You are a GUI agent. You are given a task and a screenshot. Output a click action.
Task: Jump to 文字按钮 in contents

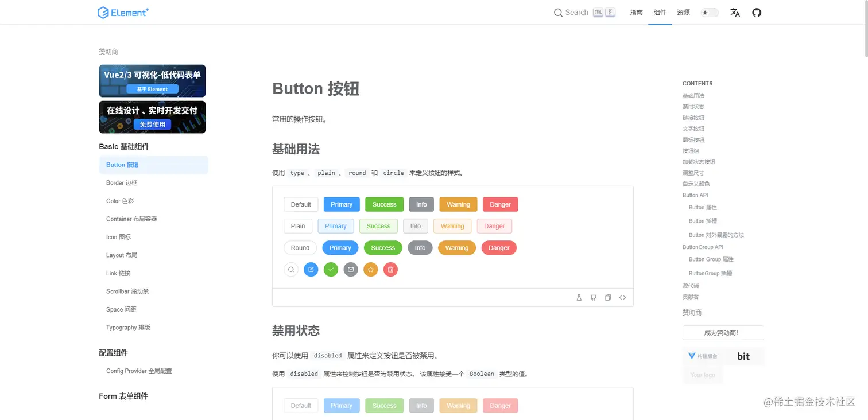point(693,129)
